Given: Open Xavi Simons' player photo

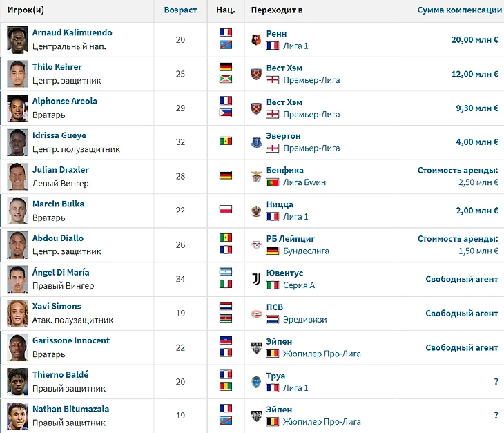Looking at the screenshot, I should point(18,314).
